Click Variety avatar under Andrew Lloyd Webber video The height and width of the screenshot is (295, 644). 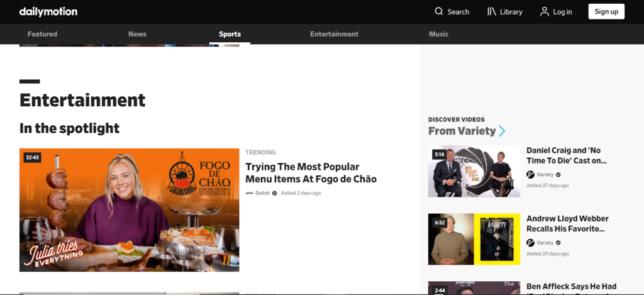click(530, 242)
